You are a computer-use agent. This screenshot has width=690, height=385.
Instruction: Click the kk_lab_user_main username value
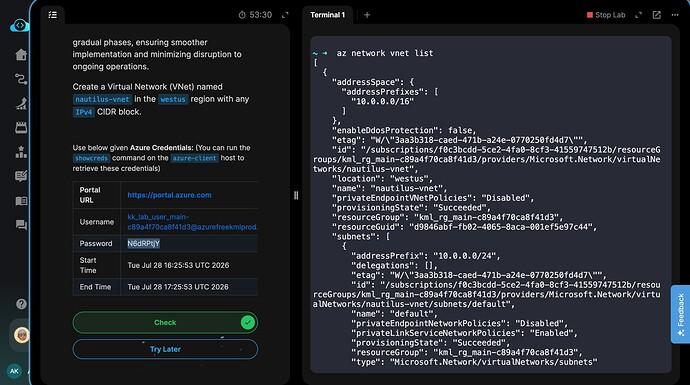(x=192, y=222)
